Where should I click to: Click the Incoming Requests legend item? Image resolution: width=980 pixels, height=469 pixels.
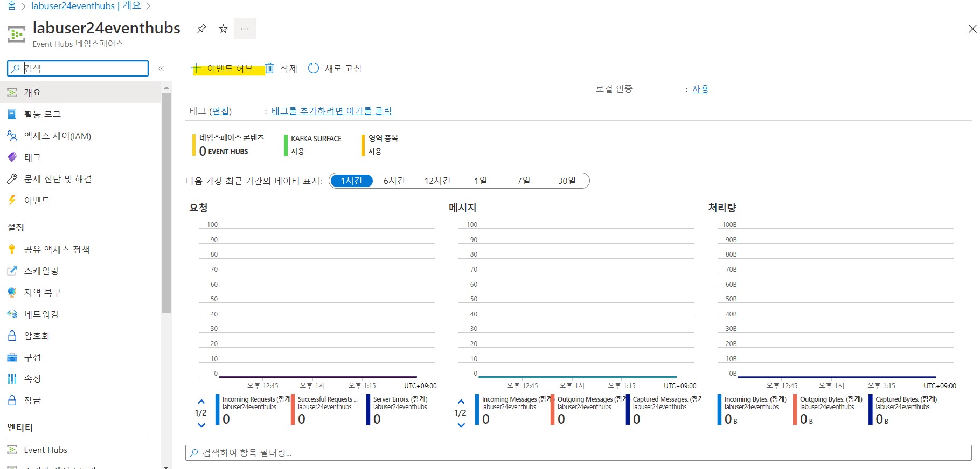[x=253, y=410]
